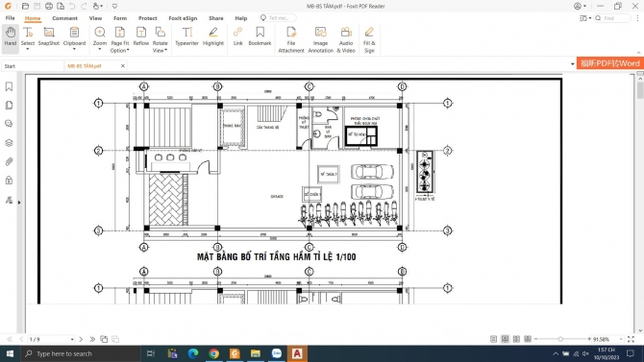Switch to the Protect tab
The height and width of the screenshot is (362, 644).
point(147,18)
